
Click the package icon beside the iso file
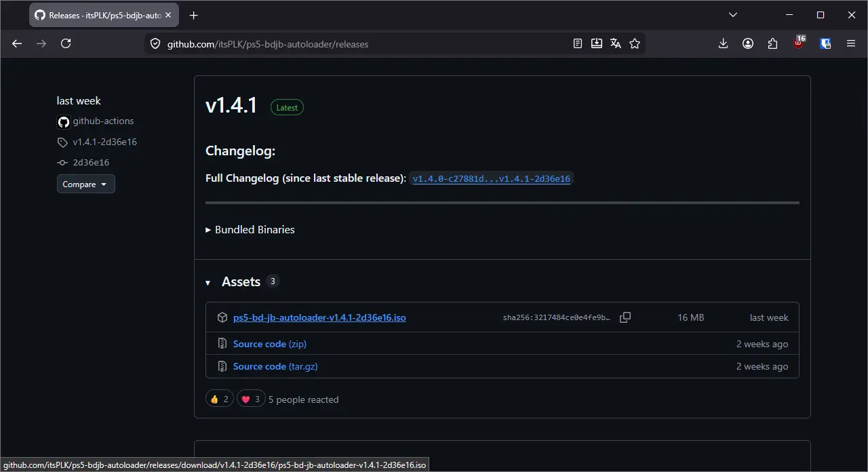point(222,317)
